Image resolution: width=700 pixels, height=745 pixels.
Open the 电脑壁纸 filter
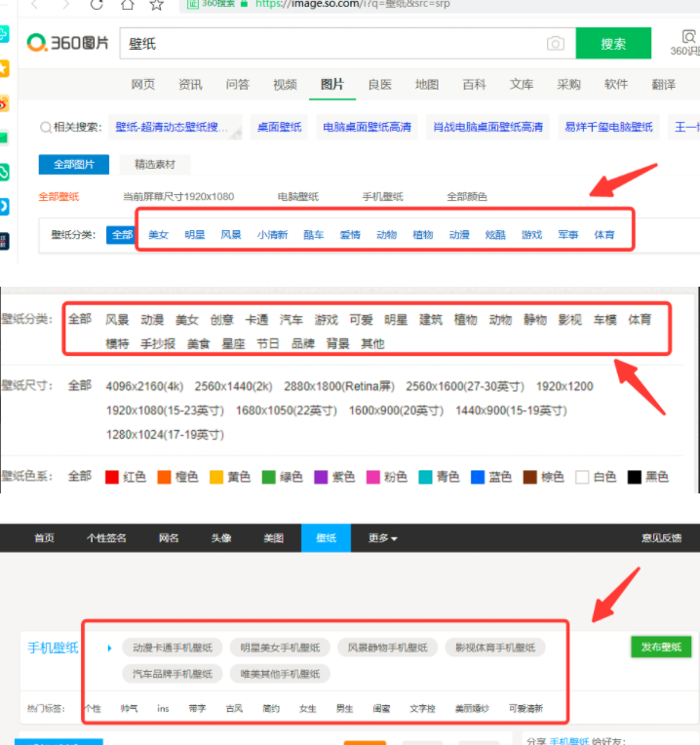[x=297, y=197]
